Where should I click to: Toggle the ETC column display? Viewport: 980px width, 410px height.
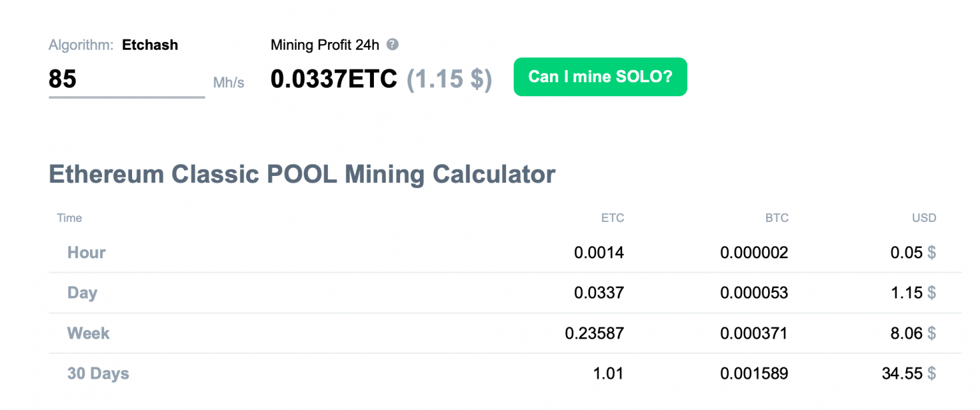(x=613, y=217)
